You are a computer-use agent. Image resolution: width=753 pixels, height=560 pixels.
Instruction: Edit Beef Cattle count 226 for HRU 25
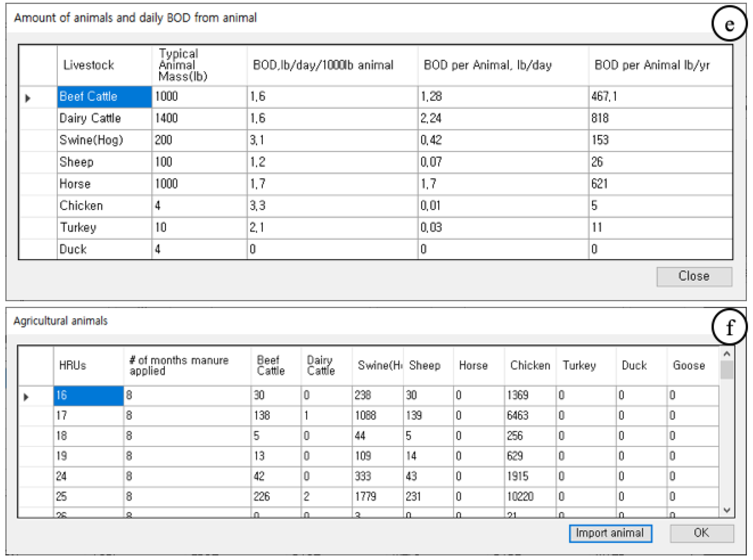(x=275, y=497)
